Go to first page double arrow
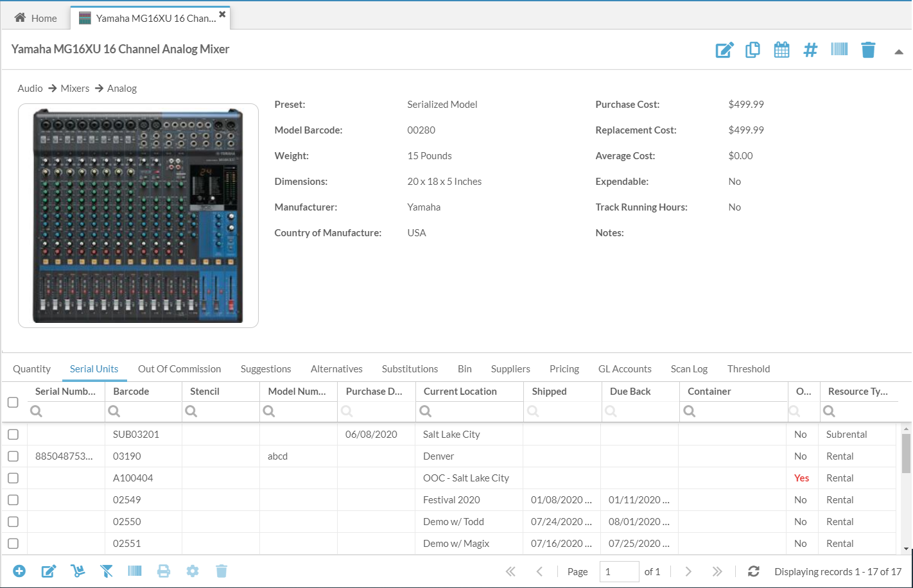This screenshot has height=588, width=913. 510,571
